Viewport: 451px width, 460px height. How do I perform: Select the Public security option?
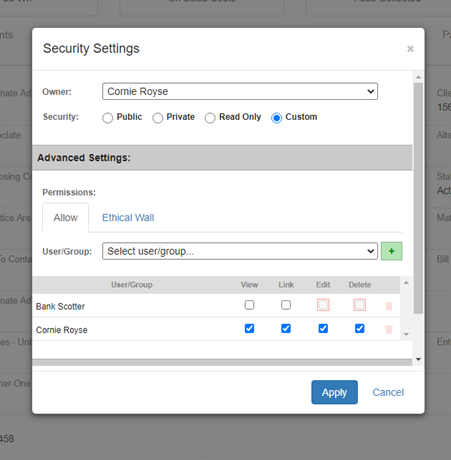pos(108,118)
